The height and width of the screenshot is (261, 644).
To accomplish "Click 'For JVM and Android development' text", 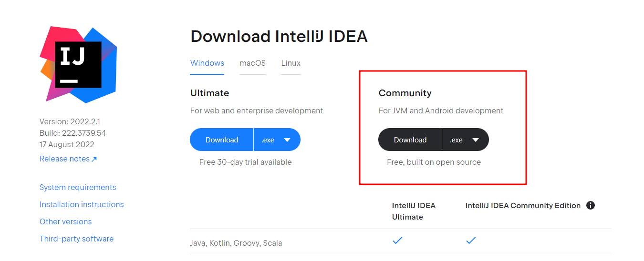I will 441,110.
